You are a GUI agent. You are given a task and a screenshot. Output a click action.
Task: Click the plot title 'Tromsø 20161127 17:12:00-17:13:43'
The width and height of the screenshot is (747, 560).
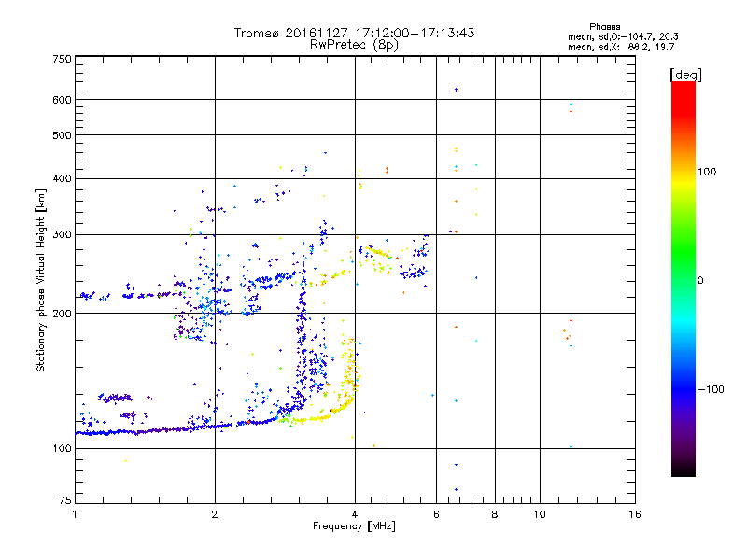(x=354, y=33)
